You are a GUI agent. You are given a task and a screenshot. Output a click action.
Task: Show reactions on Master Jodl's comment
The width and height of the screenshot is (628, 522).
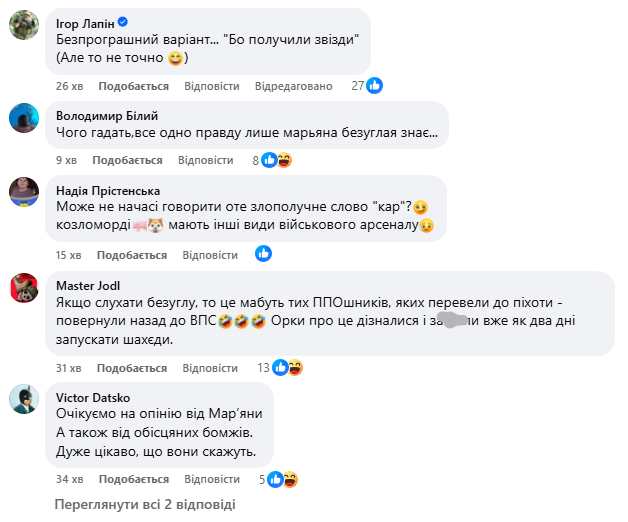coord(288,368)
